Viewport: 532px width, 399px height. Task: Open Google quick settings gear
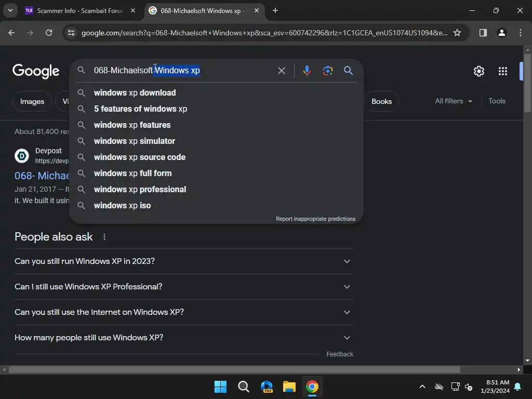(478, 71)
